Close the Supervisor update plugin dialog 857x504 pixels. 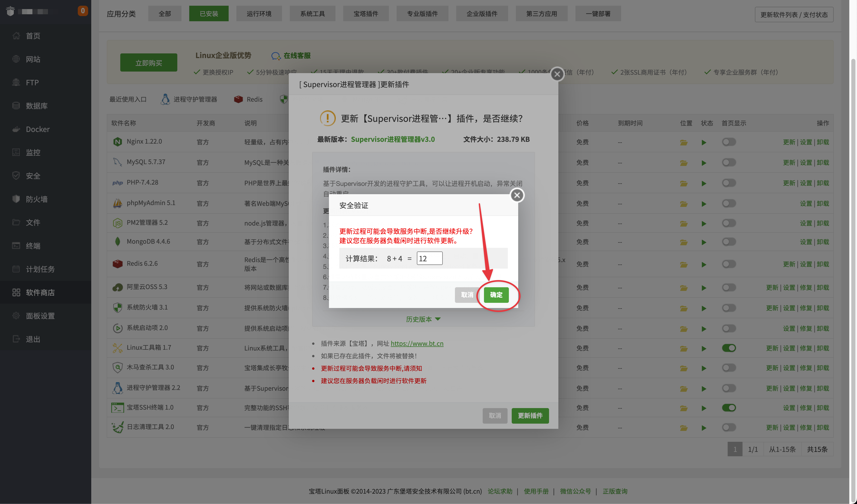click(x=557, y=74)
